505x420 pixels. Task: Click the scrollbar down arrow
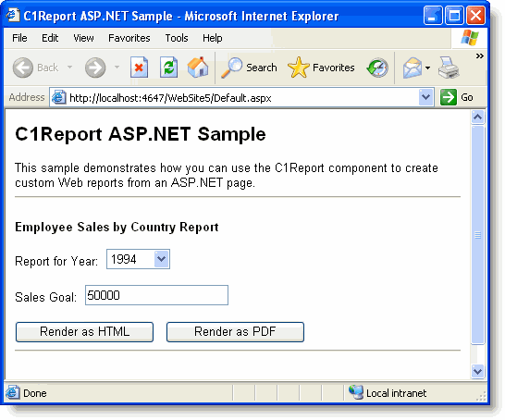coord(477,371)
